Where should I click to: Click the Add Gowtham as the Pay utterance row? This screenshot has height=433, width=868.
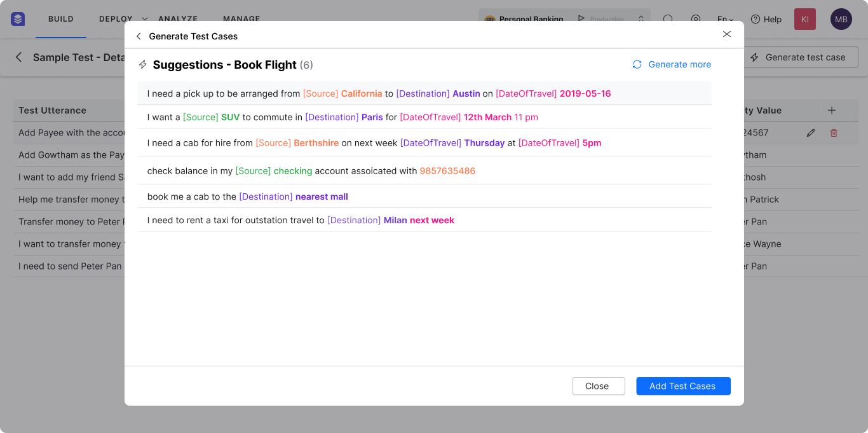tap(71, 155)
